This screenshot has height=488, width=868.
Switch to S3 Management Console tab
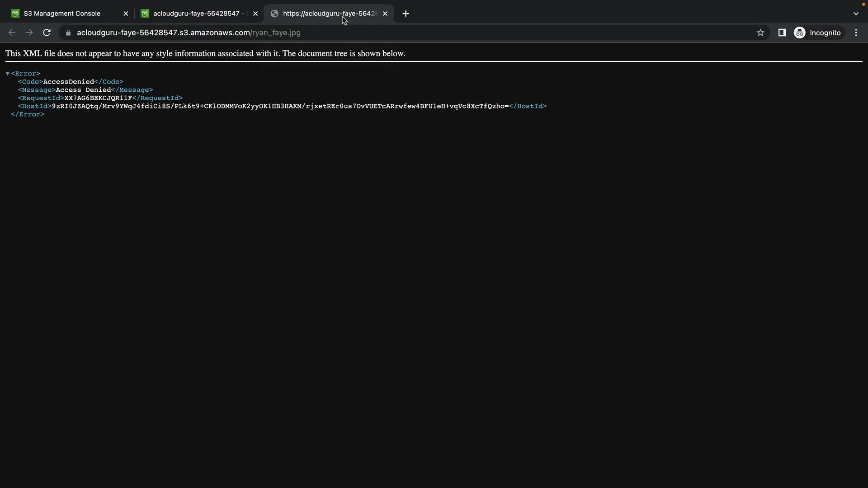pyautogui.click(x=62, y=14)
